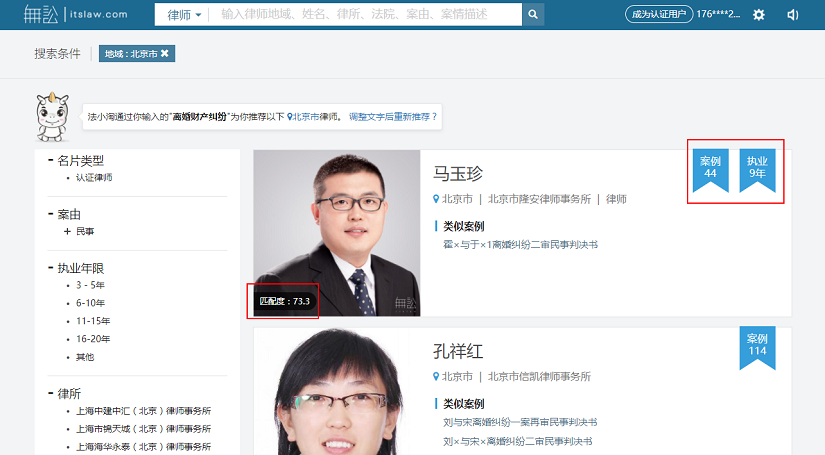The image size is (825, 455).
Task: Expand the 民事 case category
Action: (67, 231)
